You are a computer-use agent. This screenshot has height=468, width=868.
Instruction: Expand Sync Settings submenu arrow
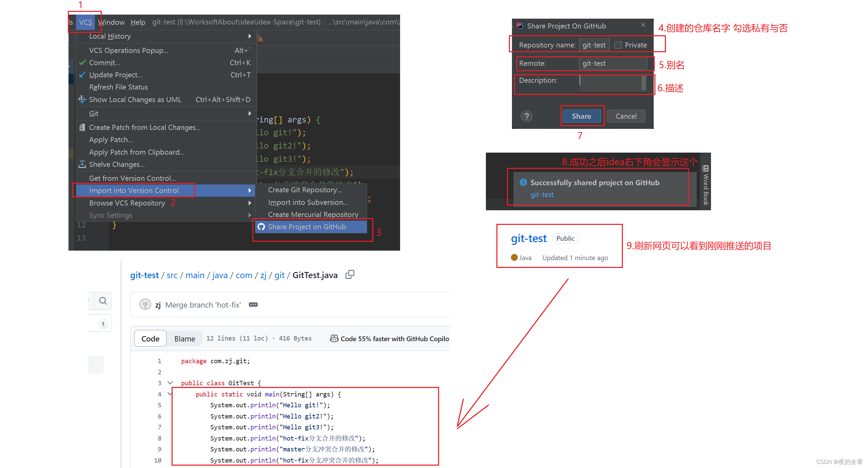coord(250,215)
